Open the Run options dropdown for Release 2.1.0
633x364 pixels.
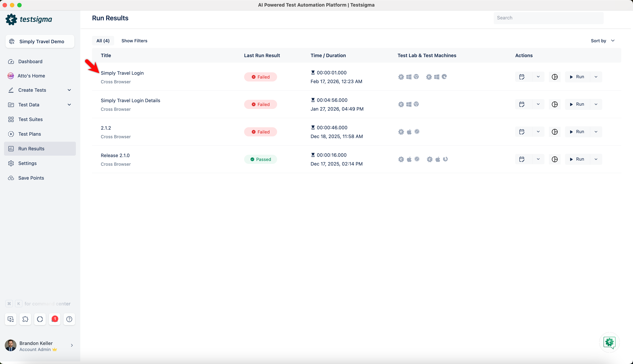tap(596, 159)
